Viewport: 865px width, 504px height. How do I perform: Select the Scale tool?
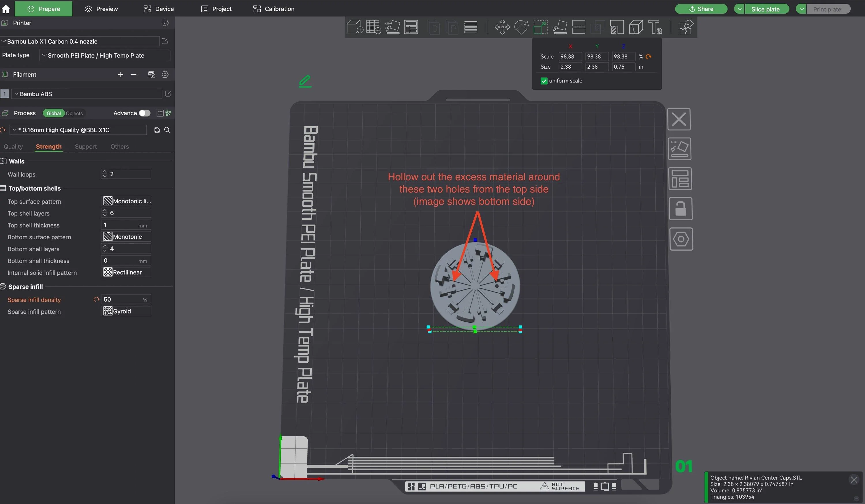point(540,27)
